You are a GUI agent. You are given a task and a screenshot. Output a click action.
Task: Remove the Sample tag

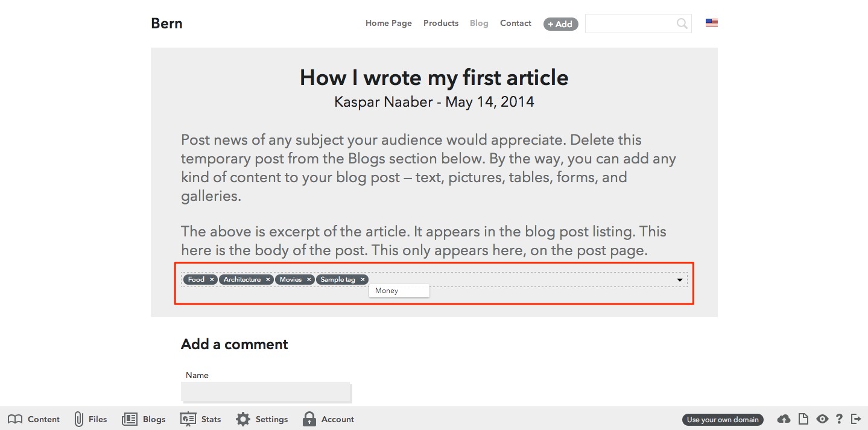(363, 279)
